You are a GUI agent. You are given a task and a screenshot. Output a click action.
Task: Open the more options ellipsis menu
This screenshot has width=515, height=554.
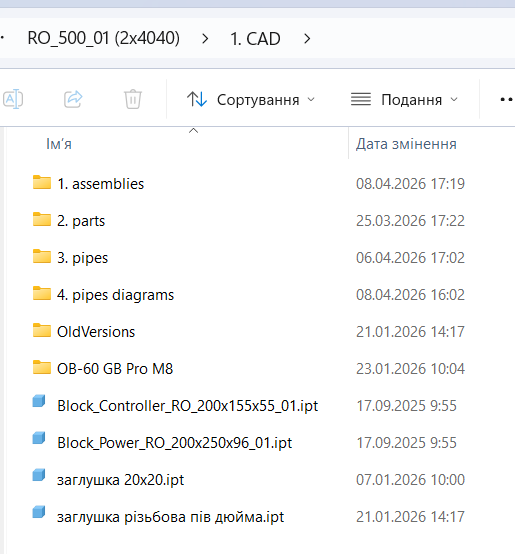click(x=507, y=100)
